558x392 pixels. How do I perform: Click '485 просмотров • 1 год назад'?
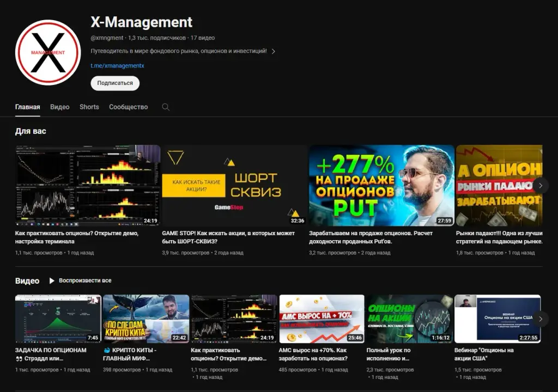coord(313,370)
